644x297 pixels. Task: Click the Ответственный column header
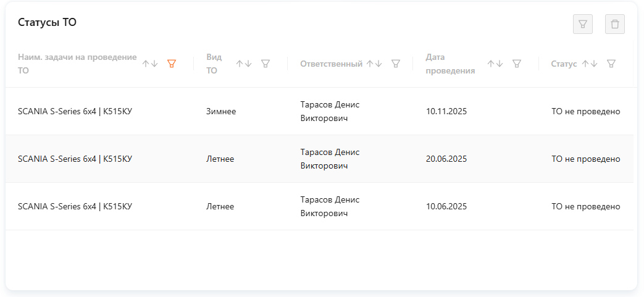coord(332,64)
